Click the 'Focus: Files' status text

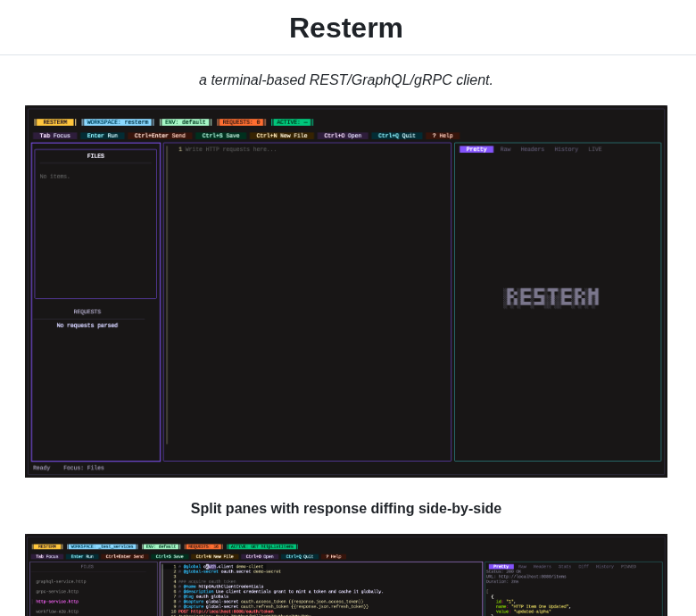84,468
